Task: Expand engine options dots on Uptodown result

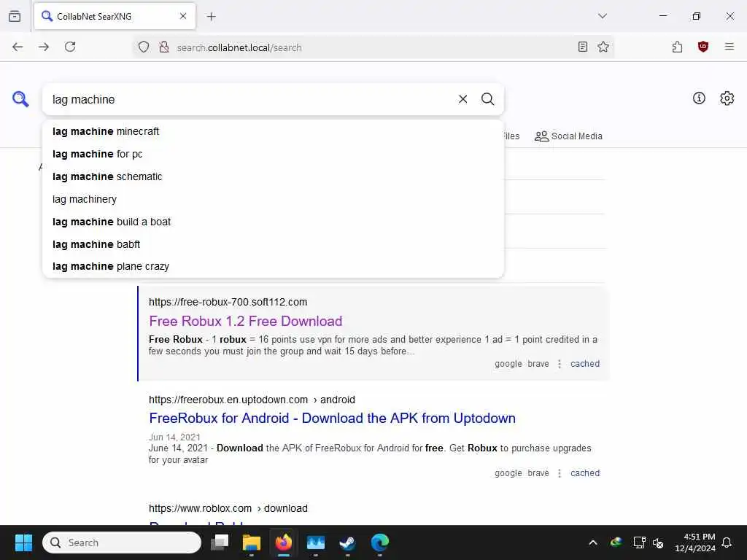Action: click(x=560, y=473)
